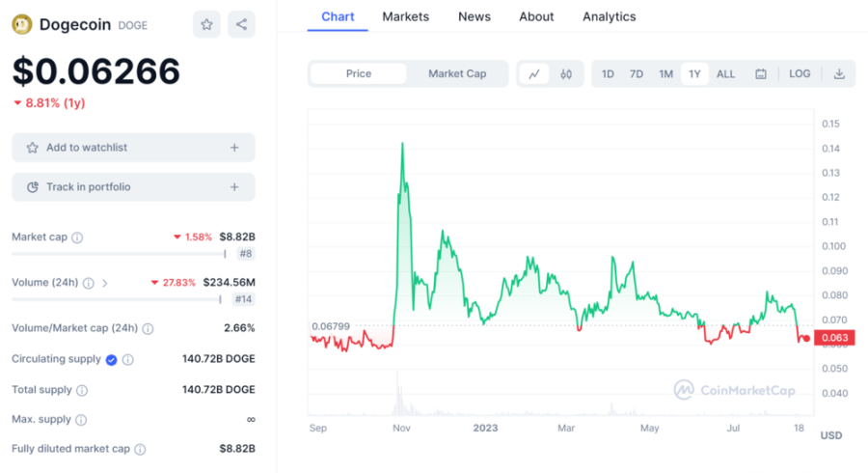Viewport: 868px width, 473px height.
Task: Select the 7D time range
Action: 637,73
